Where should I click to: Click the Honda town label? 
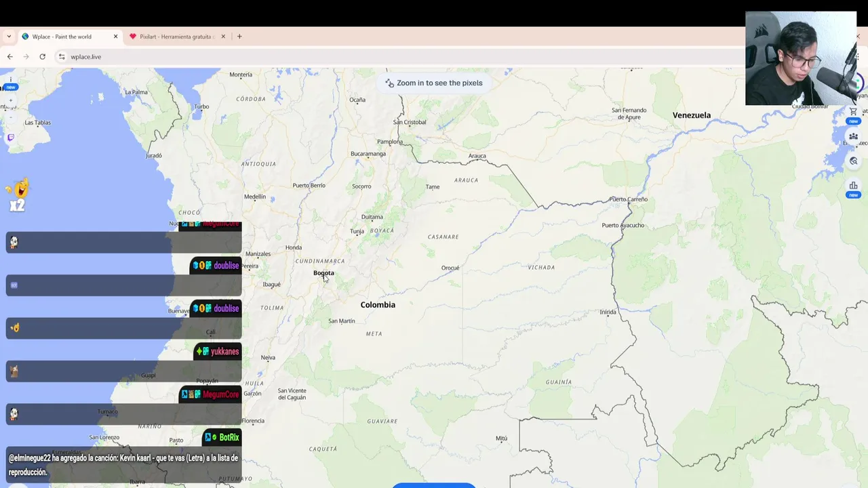294,248
